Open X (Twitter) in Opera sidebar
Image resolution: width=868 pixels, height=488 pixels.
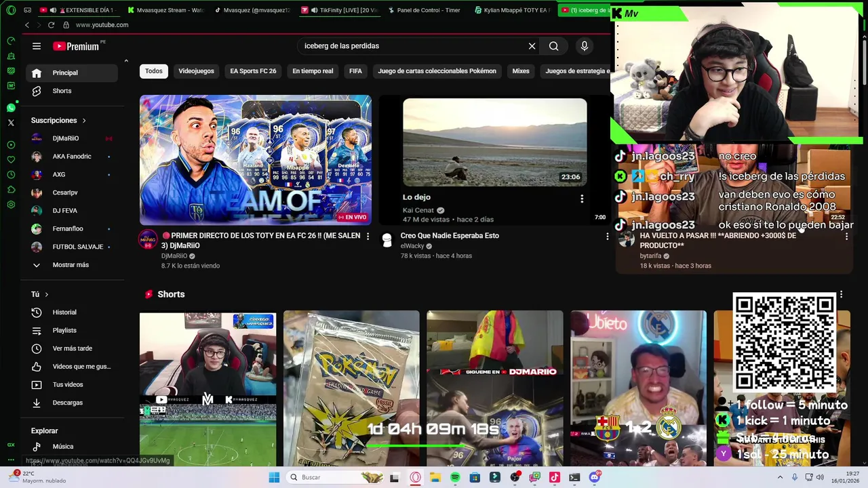point(11,123)
